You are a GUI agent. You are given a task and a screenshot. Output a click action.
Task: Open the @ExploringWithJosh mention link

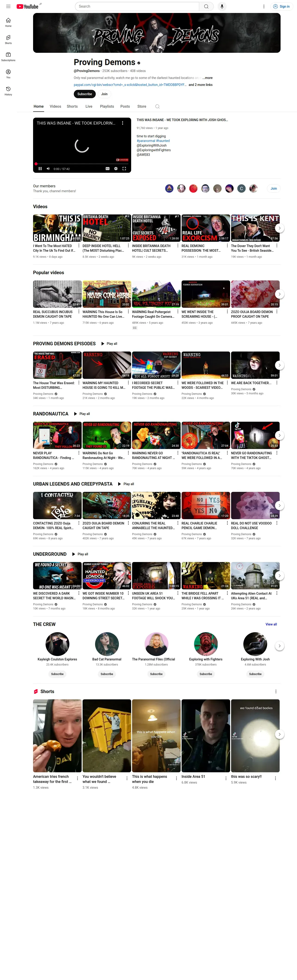pyautogui.click(x=152, y=145)
